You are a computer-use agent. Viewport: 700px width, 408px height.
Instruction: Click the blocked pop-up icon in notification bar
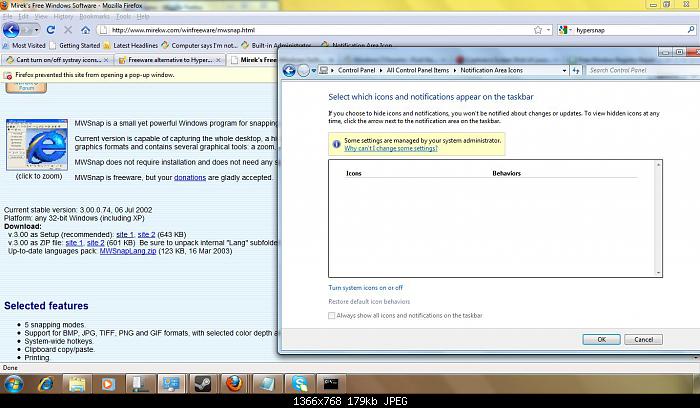(x=8, y=75)
